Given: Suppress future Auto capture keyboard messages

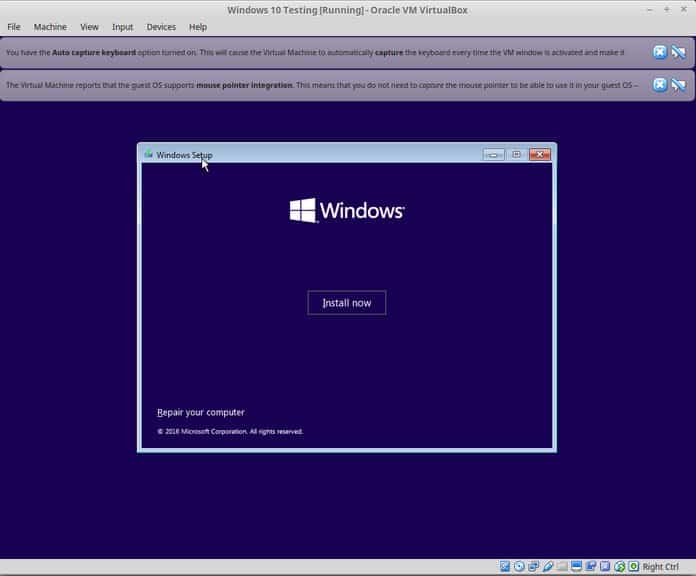Looking at the screenshot, I should [678, 52].
